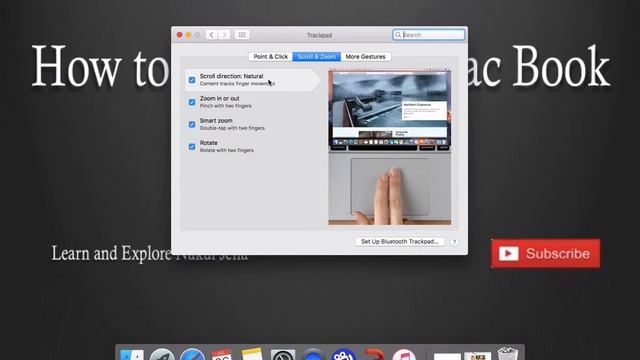Click 'Rotate with two fingers' description
This screenshot has width=640, height=360.
click(227, 150)
